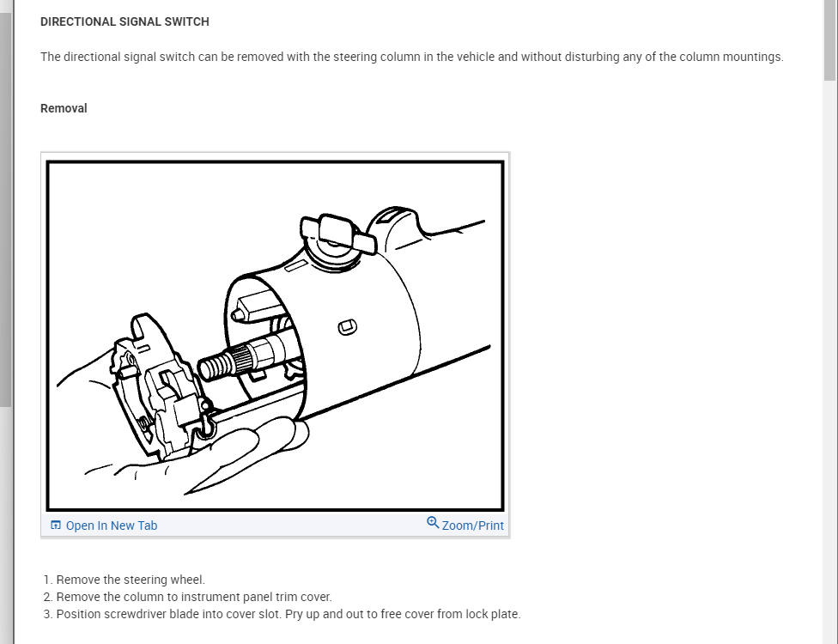Click the steering column diagram image
The image size is (838, 644).
coord(276,336)
